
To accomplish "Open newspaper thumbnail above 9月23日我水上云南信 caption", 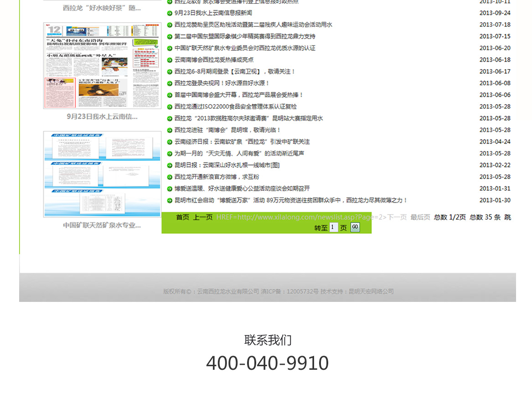I will (102, 66).
